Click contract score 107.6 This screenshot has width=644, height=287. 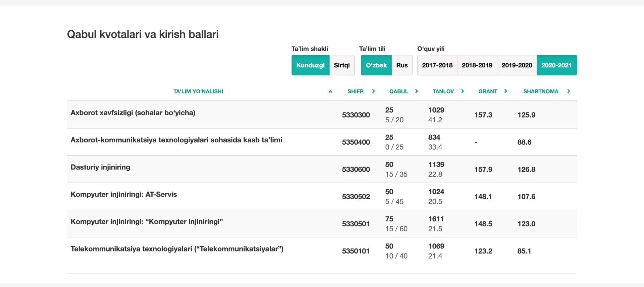(526, 197)
